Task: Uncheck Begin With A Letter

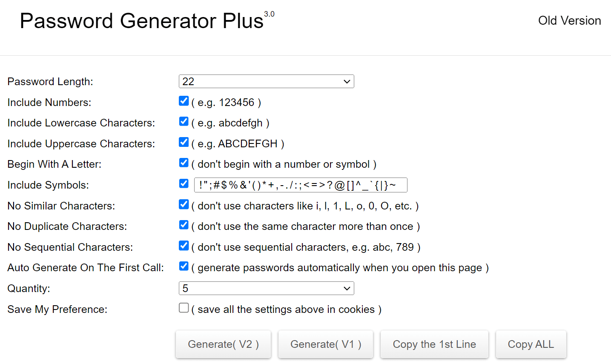Action: tap(184, 163)
